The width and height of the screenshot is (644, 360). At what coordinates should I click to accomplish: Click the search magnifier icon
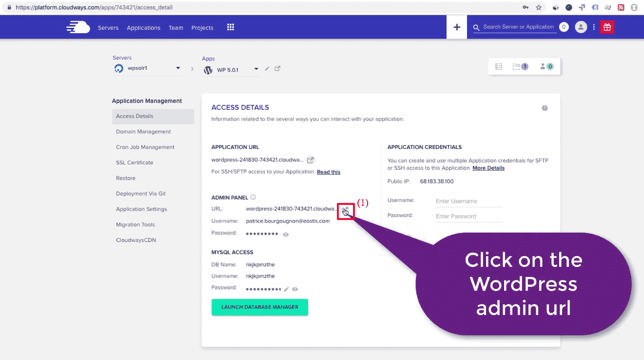tap(476, 28)
